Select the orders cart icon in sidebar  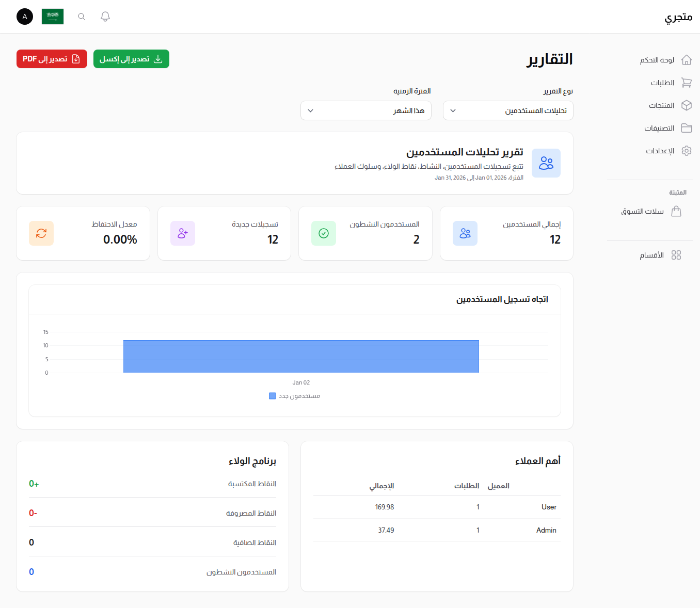687,83
